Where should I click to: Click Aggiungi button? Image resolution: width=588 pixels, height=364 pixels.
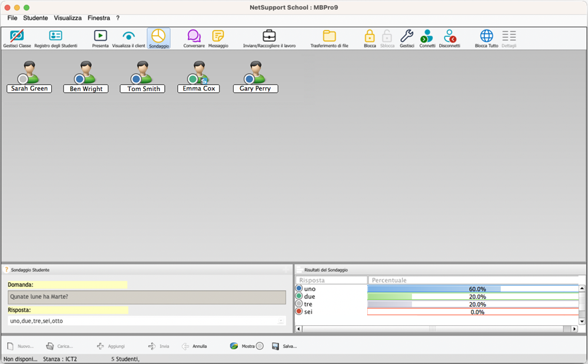111,346
